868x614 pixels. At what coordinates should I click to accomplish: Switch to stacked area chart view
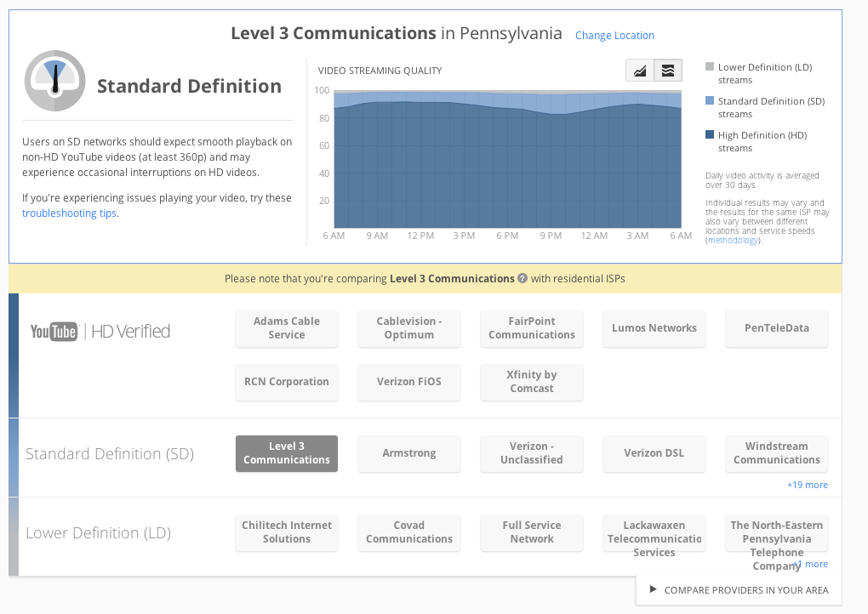(x=668, y=71)
